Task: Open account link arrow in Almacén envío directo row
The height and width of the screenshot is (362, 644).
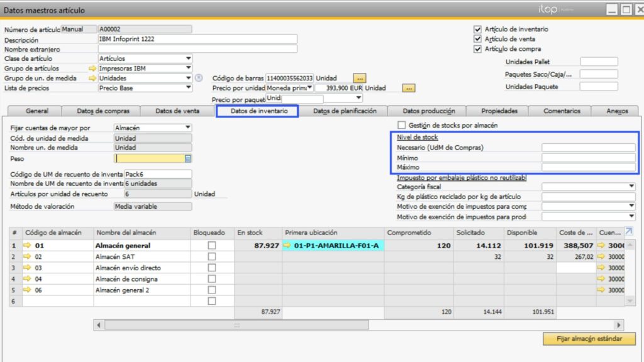Action: point(601,268)
